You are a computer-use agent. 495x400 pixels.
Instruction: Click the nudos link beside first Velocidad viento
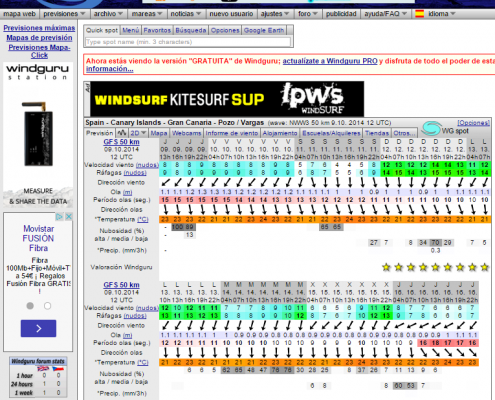pos(147,165)
